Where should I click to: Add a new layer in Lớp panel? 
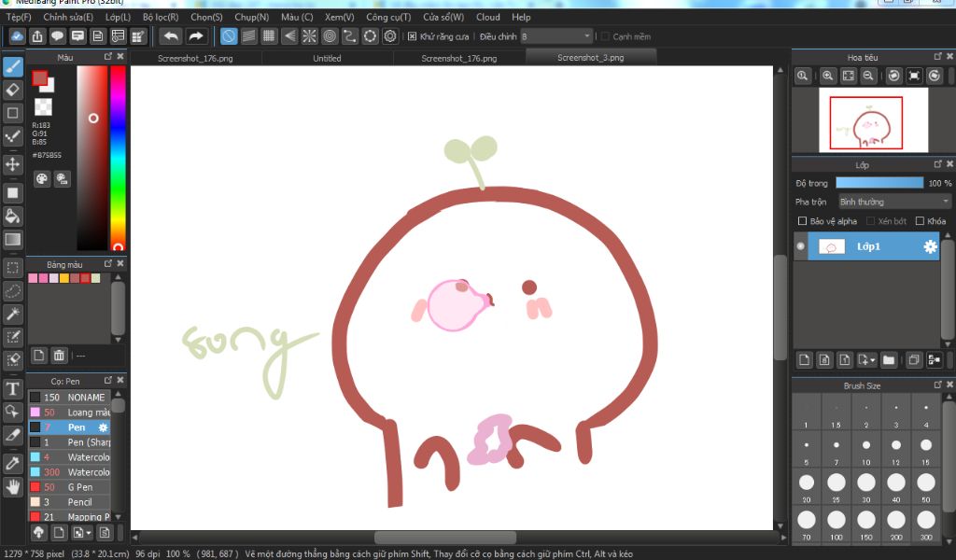(804, 359)
